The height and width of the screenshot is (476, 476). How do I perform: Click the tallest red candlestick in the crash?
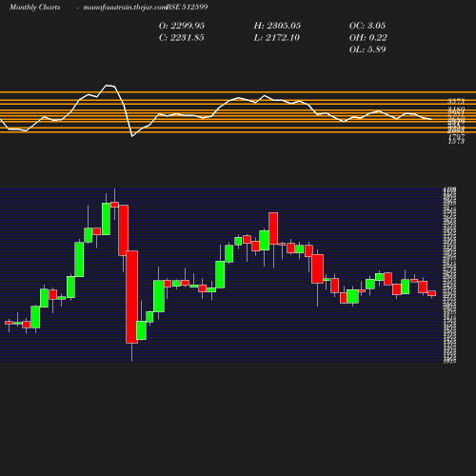[x=132, y=297]
